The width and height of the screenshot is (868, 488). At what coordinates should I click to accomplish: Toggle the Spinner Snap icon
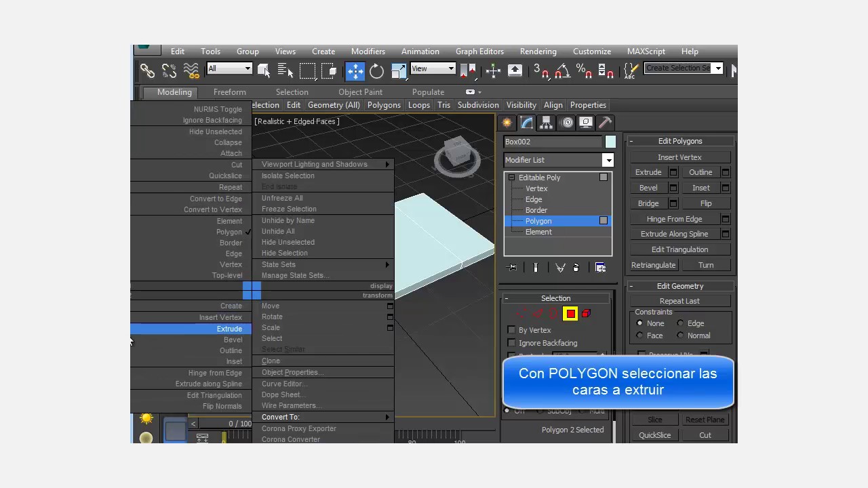[x=606, y=70]
